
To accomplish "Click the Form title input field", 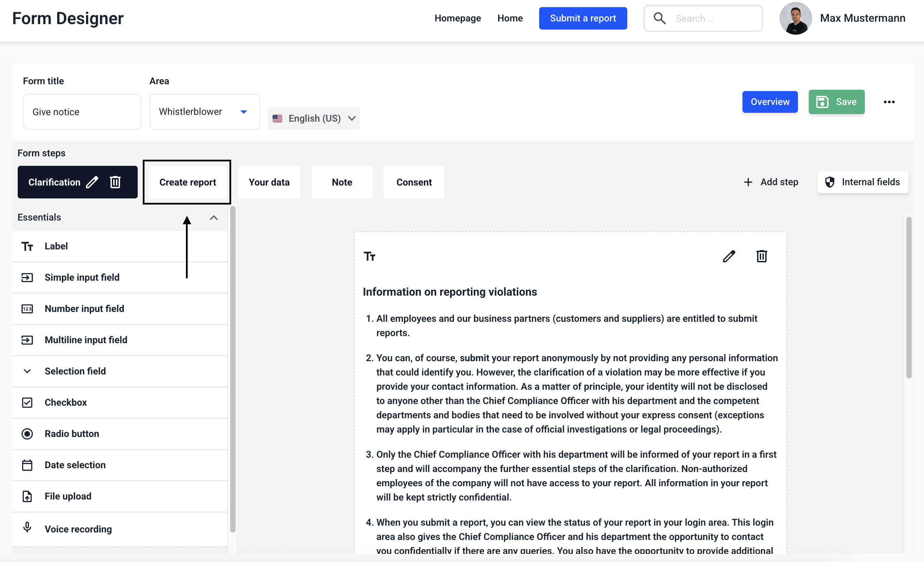I will (82, 112).
